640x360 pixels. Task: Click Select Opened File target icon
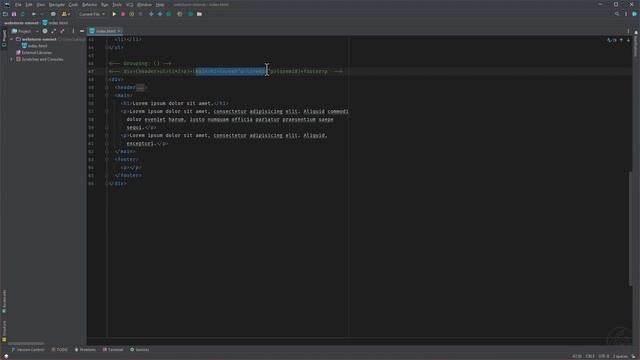[45, 31]
